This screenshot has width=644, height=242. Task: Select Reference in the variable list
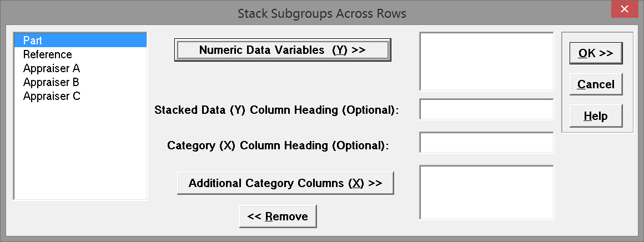[48, 54]
